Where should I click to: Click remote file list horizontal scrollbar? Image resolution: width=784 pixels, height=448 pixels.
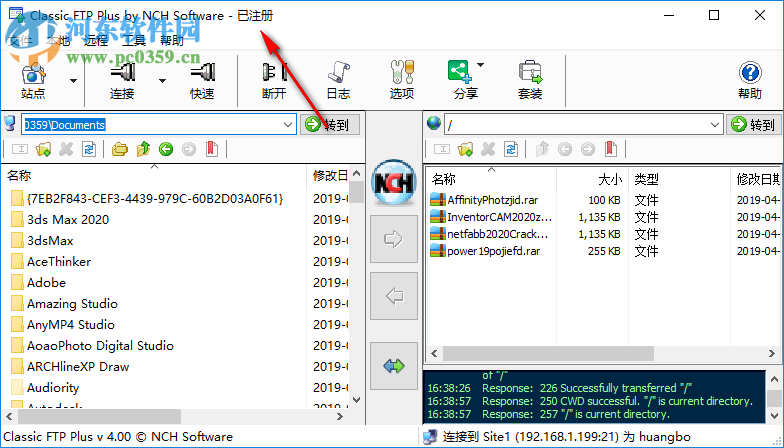548,353
